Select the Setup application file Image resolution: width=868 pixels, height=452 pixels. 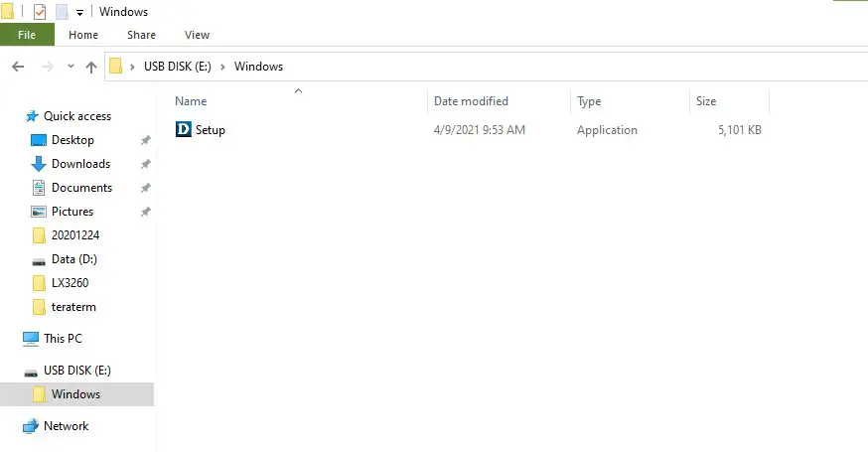(x=210, y=130)
